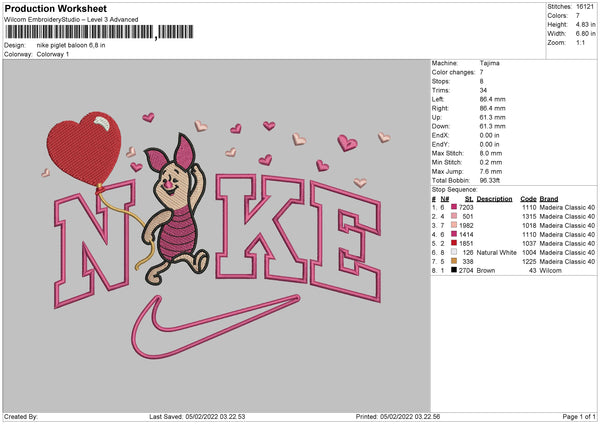Click the Stops value 8
The height and width of the screenshot is (424, 600).
point(481,81)
